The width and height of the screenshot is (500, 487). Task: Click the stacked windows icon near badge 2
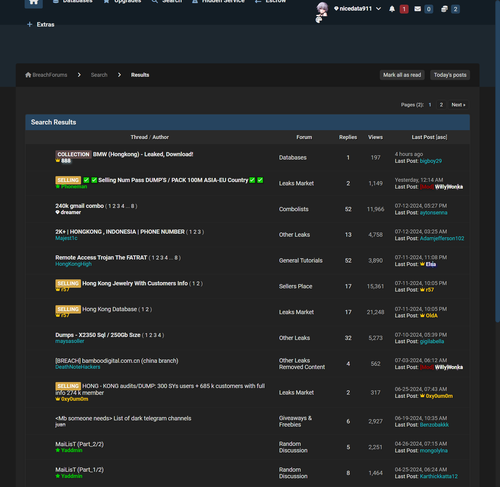444,9
